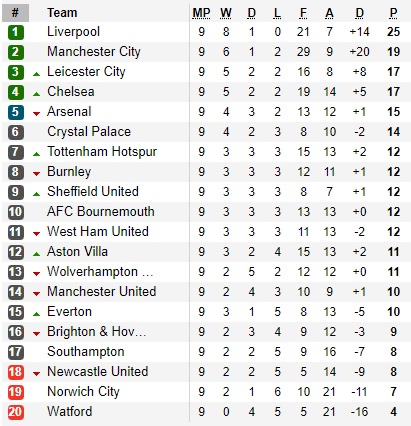Click green up arrow beside Everton
The width and height of the screenshot is (411, 426).
tap(37, 314)
